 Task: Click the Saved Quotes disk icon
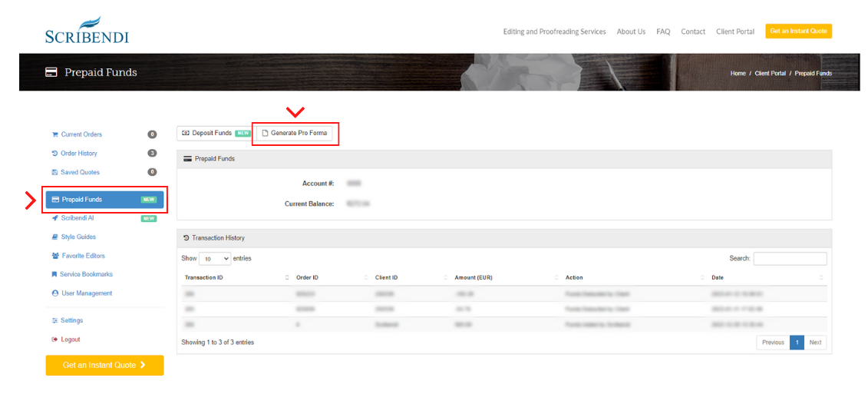pyautogui.click(x=54, y=172)
